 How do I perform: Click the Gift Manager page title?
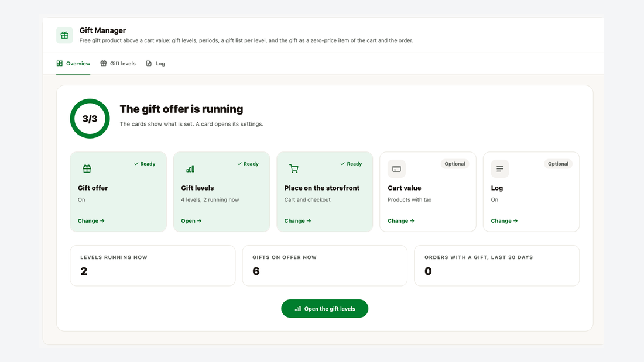[102, 30]
